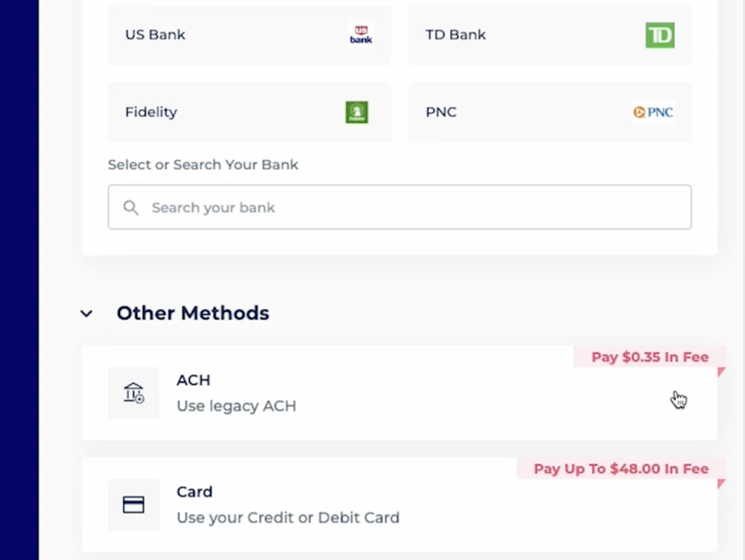Viewport: 745px width, 560px height.
Task: Click the Pay Up To $48.00 fee badge
Action: (x=620, y=469)
